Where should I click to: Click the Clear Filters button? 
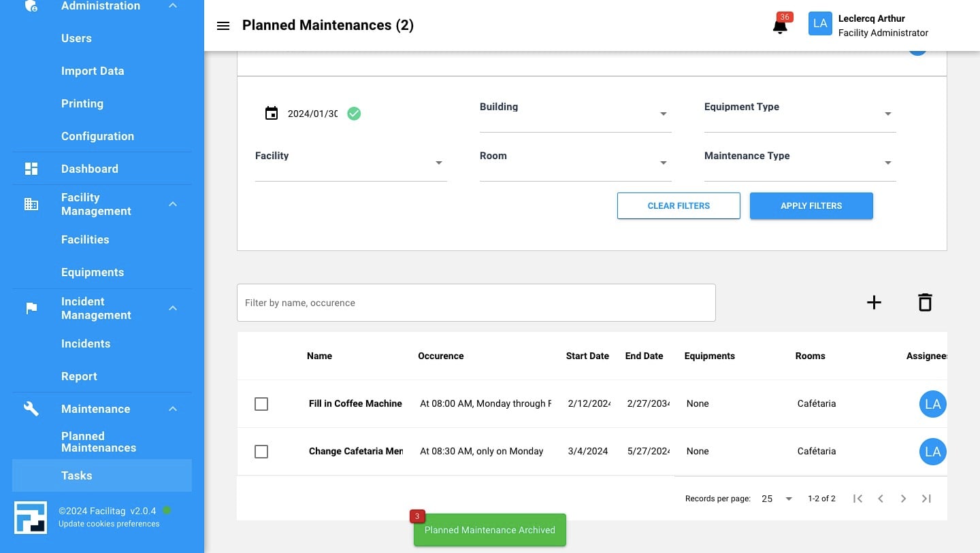point(678,205)
